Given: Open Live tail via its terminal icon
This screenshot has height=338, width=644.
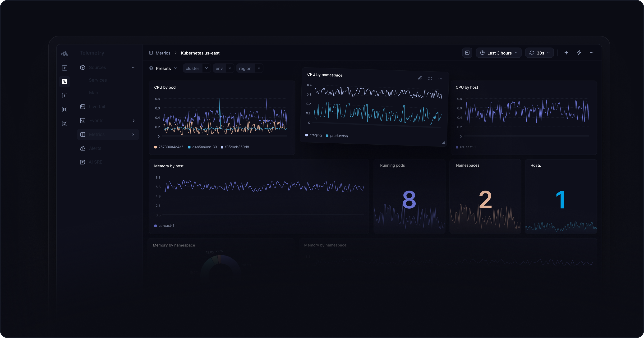Looking at the screenshot, I should click(83, 106).
